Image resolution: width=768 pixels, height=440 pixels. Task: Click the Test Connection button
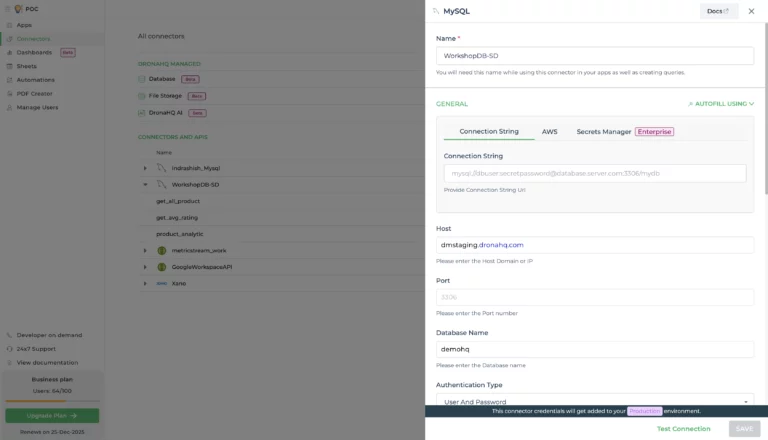[683, 428]
